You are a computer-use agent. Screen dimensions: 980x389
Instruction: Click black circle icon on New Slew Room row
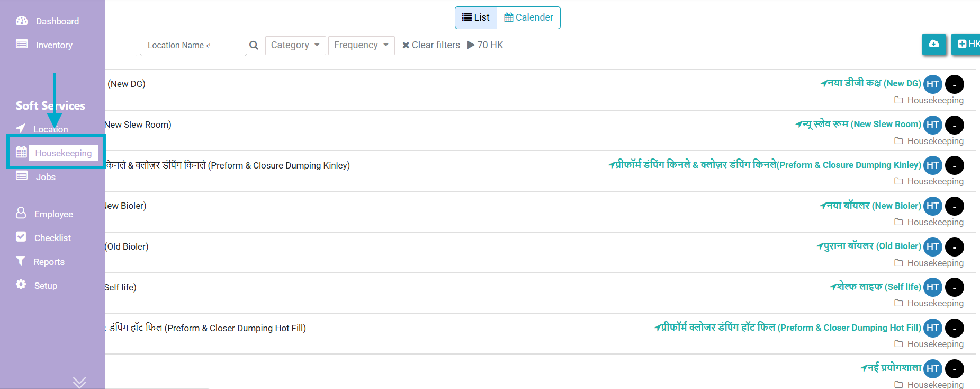(954, 125)
